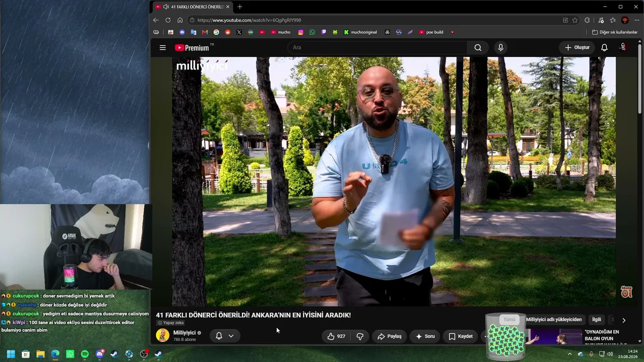
Task: Open the YouTube account avatar menu
Action: pyautogui.click(x=623, y=47)
